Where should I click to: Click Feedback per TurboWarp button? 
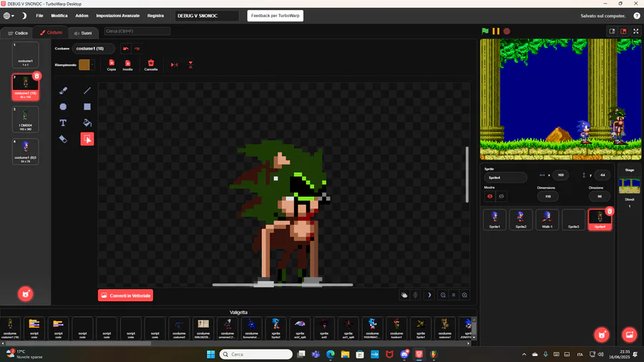[275, 16]
